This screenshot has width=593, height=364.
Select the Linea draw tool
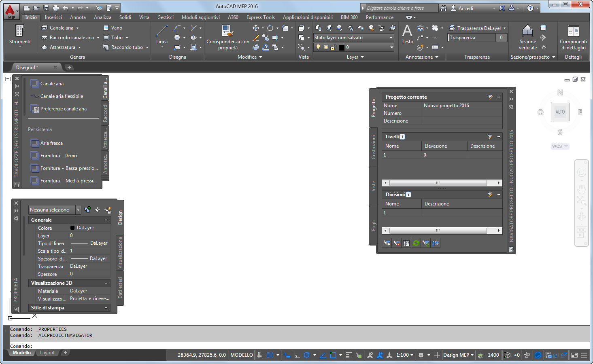(162, 35)
